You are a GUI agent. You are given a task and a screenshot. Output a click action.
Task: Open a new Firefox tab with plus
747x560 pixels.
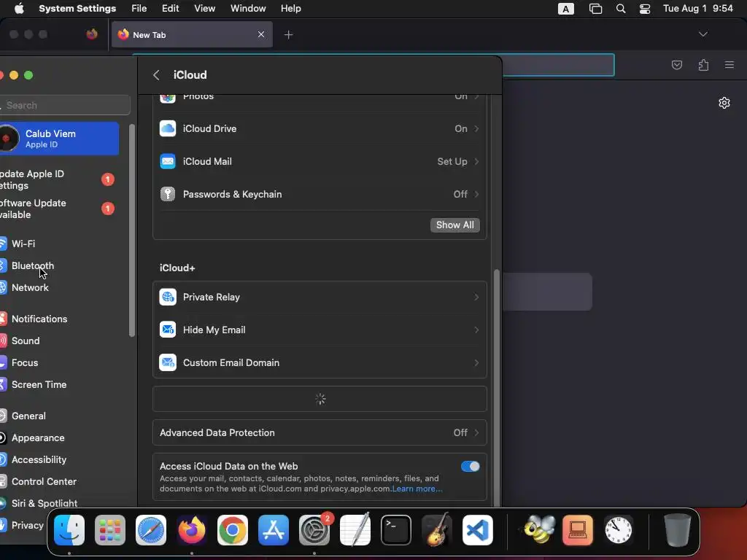[x=288, y=35]
